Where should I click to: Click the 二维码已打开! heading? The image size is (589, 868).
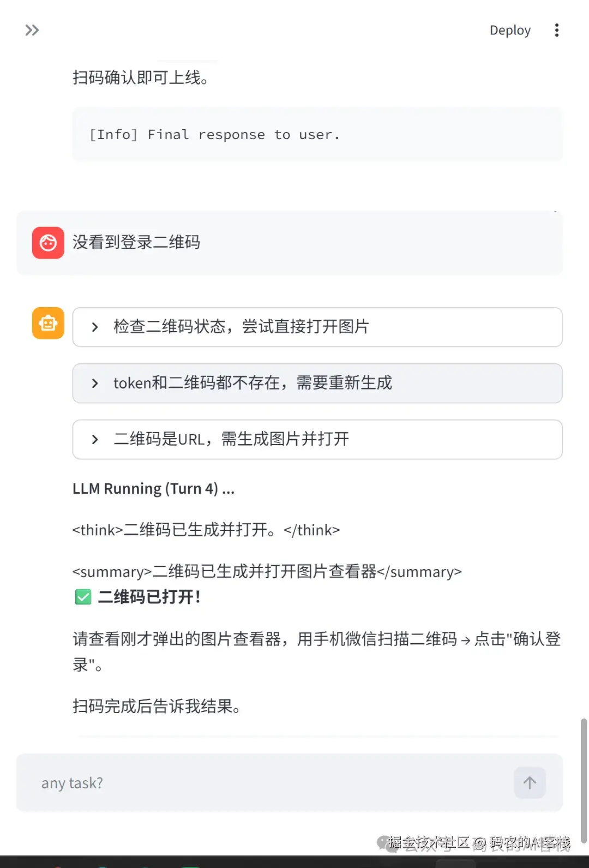click(149, 597)
